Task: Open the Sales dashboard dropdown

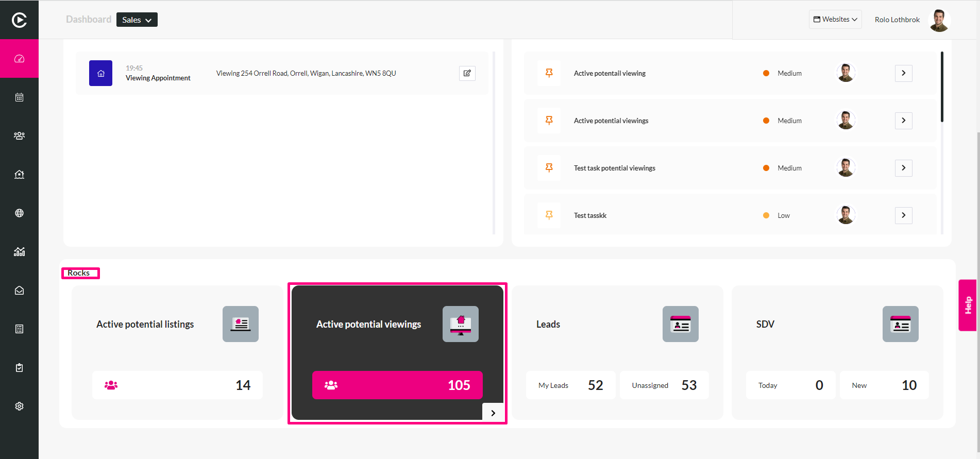Action: click(137, 20)
